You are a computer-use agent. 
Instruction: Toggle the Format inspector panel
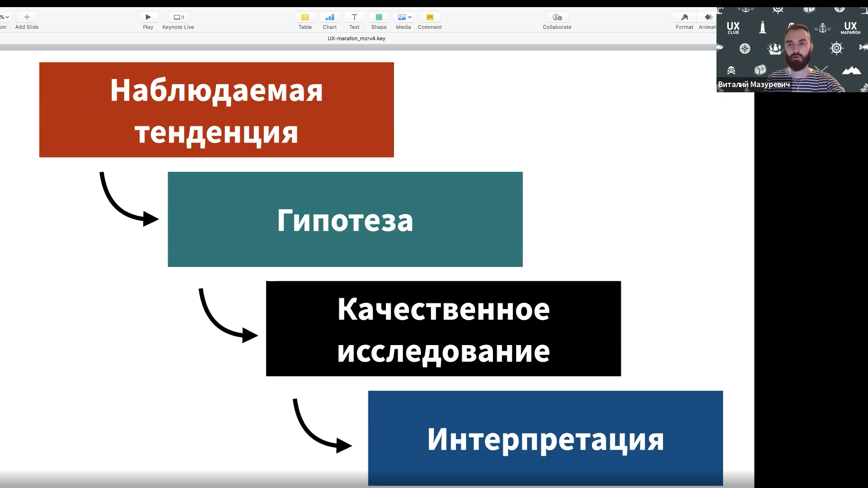(x=684, y=18)
